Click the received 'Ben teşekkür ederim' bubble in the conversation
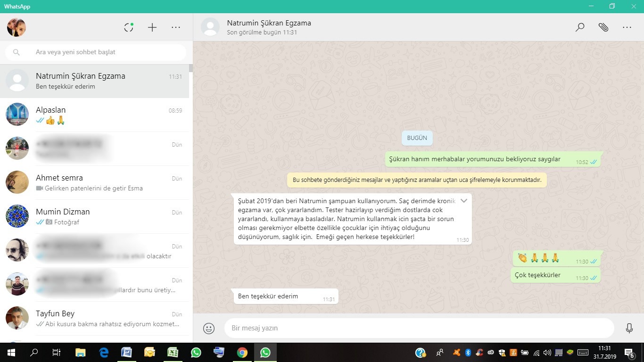Image resolution: width=644 pixels, height=362 pixels. tap(286, 296)
